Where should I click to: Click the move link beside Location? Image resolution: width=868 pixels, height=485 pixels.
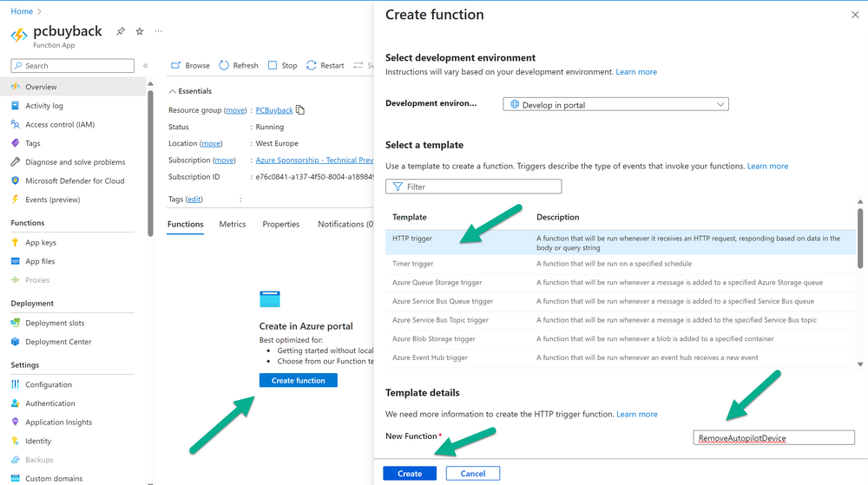211,143
